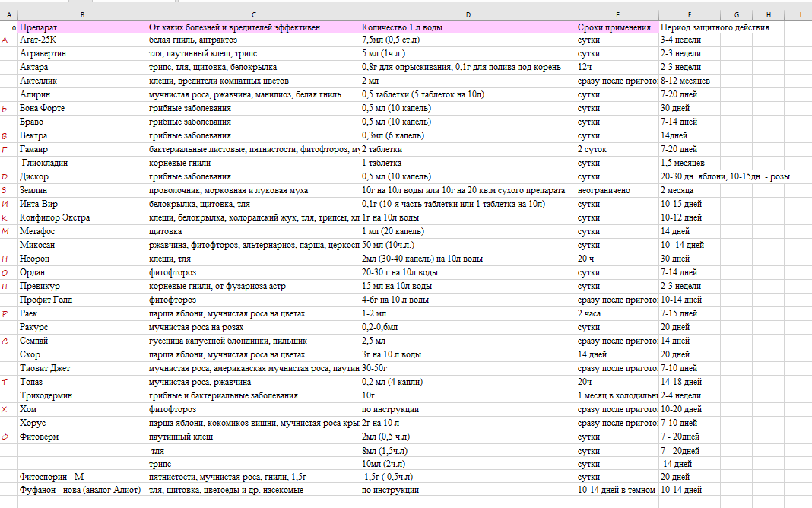Click 'трипс, тля, щитовка, белокрылка' cell

tap(253, 68)
